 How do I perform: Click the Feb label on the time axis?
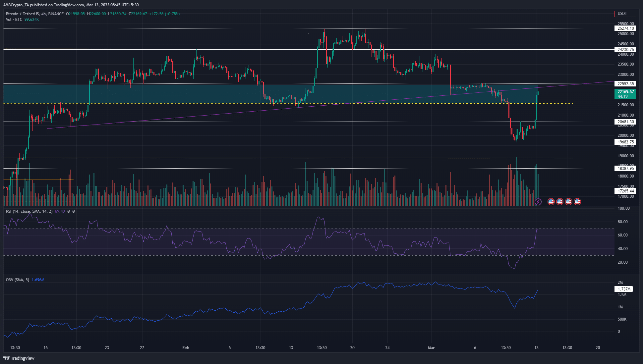186,348
